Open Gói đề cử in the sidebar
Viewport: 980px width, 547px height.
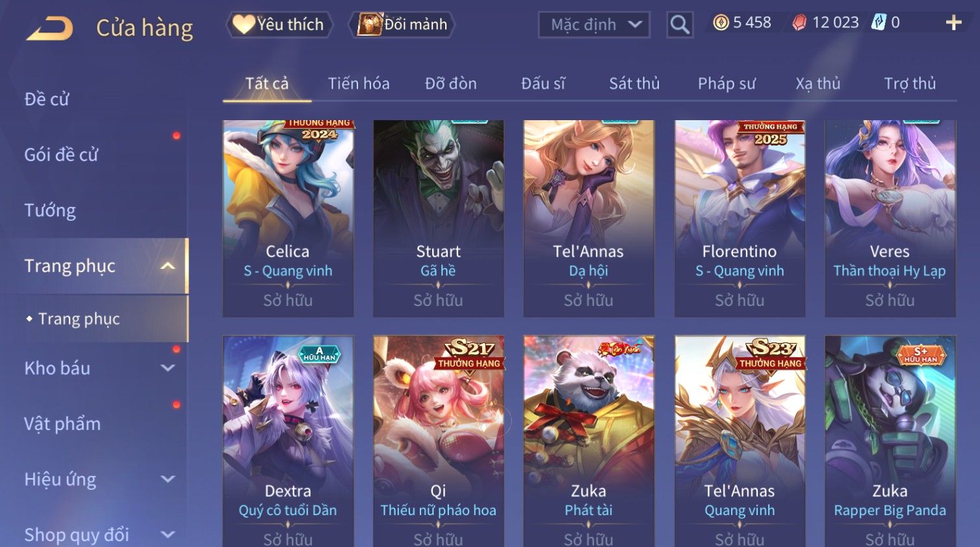pos(61,155)
